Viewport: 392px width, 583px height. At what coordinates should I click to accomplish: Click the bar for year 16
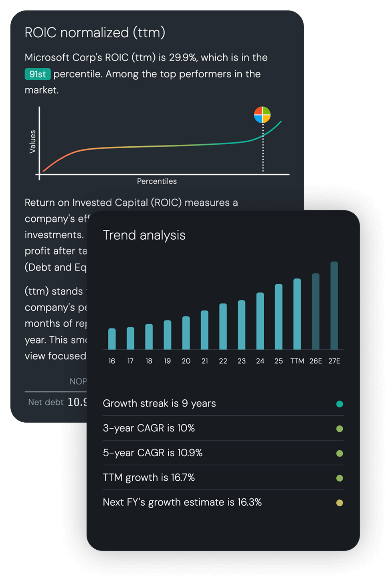click(x=112, y=339)
